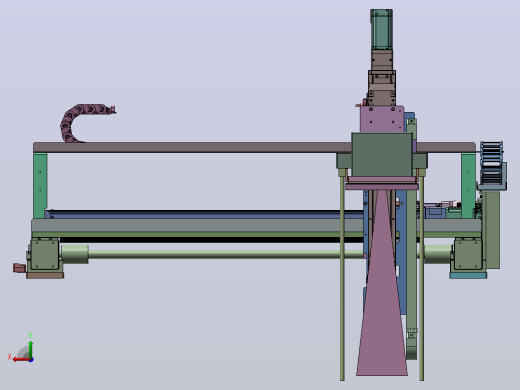
Task: Select the dark green box cover on carriage
Action: coord(382,154)
